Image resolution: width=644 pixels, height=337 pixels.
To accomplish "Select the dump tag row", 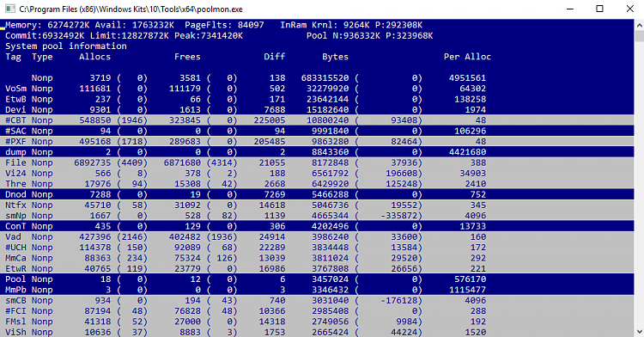I will (x=317, y=152).
